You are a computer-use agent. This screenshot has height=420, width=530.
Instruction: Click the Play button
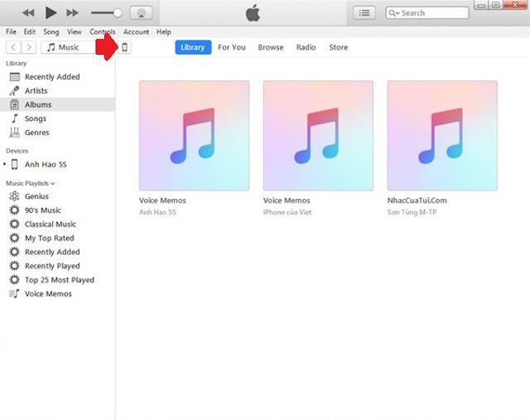click(x=51, y=12)
